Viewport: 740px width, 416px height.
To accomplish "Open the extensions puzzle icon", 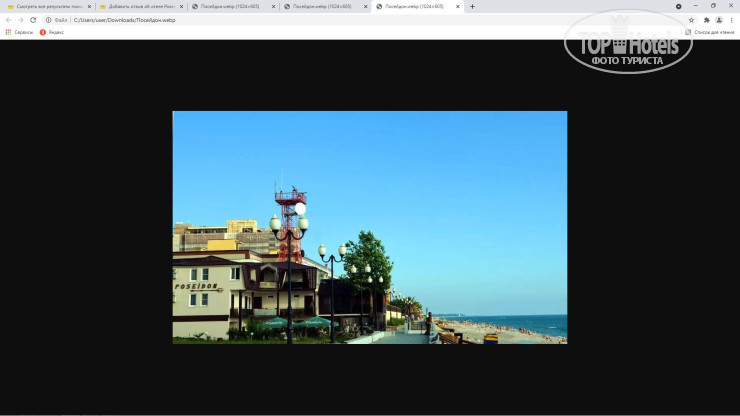I will [x=706, y=20].
